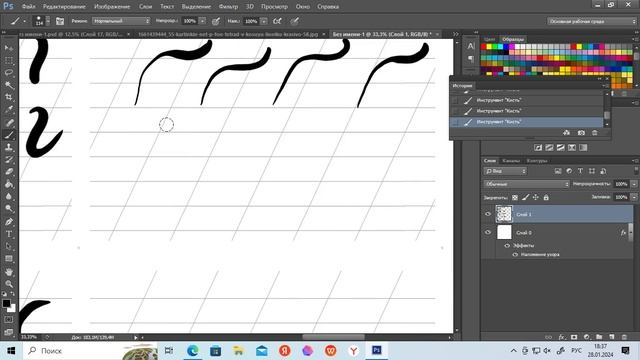Click the Windows Start button
This screenshot has height=360, width=640.
pyautogui.click(x=11, y=351)
